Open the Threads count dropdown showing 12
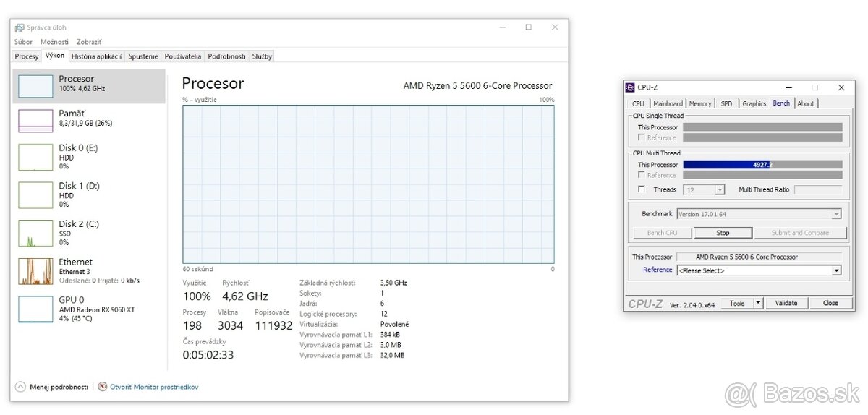The width and height of the screenshot is (868, 415). click(x=704, y=189)
